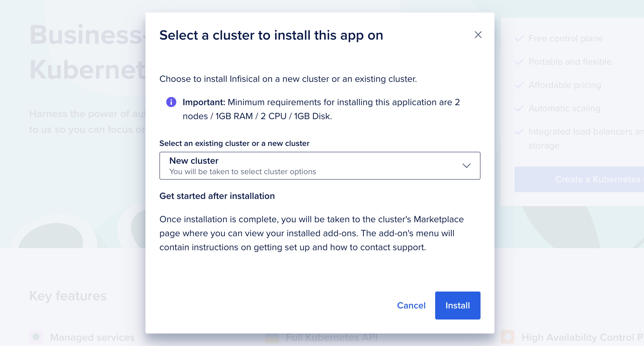Click the Affordable pricing checkmark icon
Screen dimensions: 644x346
(519, 85)
